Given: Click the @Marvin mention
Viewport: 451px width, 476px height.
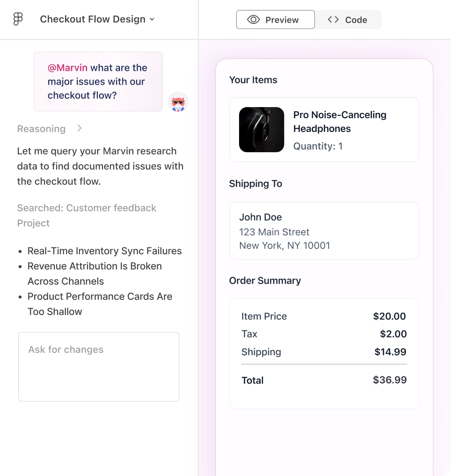Looking at the screenshot, I should click(x=68, y=68).
